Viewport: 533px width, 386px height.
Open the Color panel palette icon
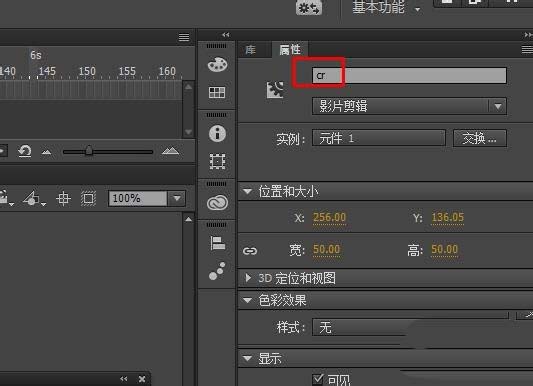pyautogui.click(x=218, y=64)
